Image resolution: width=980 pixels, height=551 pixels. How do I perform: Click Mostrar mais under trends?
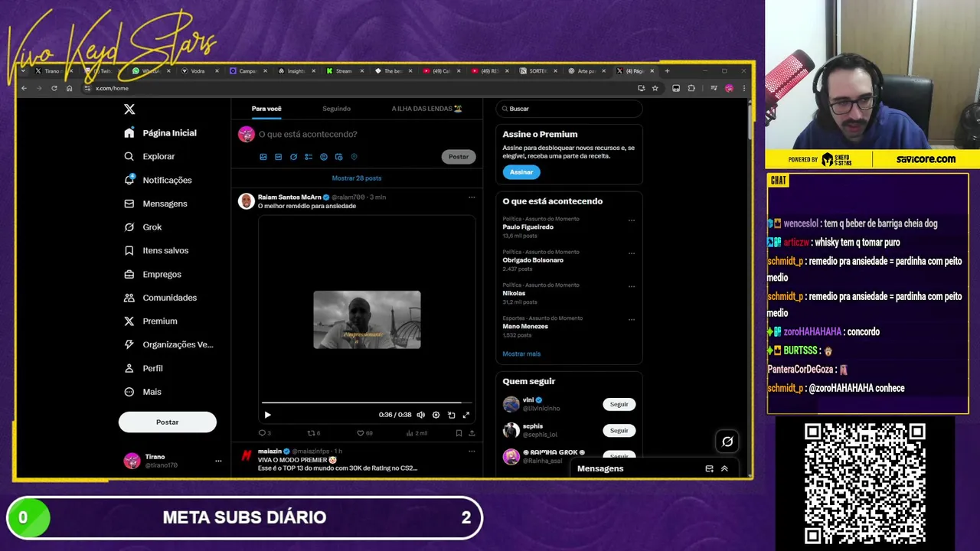(x=521, y=354)
